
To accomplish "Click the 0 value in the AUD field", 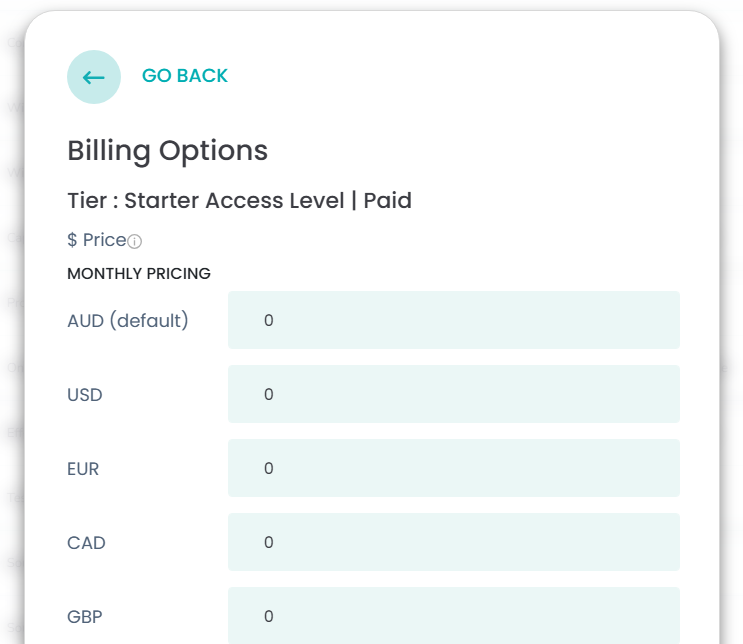I will (x=269, y=321).
